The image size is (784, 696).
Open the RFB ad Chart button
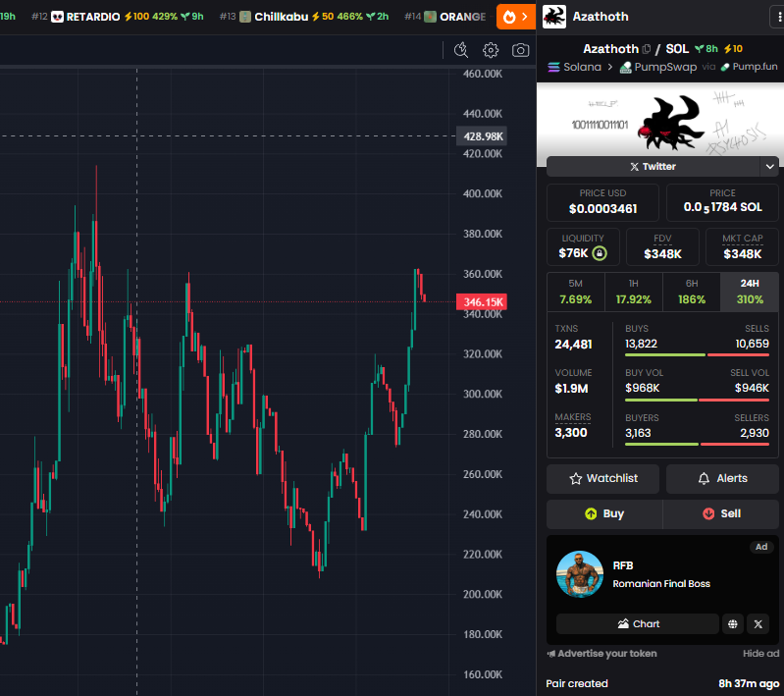coord(638,624)
